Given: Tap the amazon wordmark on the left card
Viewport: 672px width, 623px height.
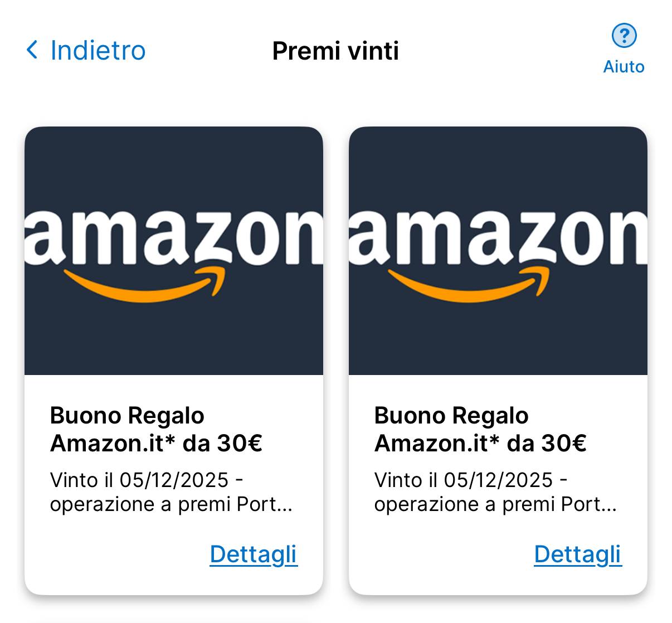Looking at the screenshot, I should coord(173,237).
